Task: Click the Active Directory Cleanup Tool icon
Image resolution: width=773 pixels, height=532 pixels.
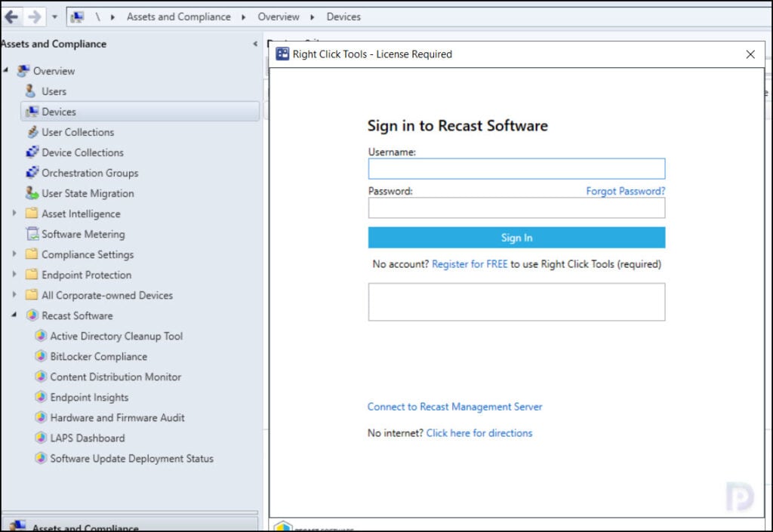Action: pyautogui.click(x=41, y=336)
